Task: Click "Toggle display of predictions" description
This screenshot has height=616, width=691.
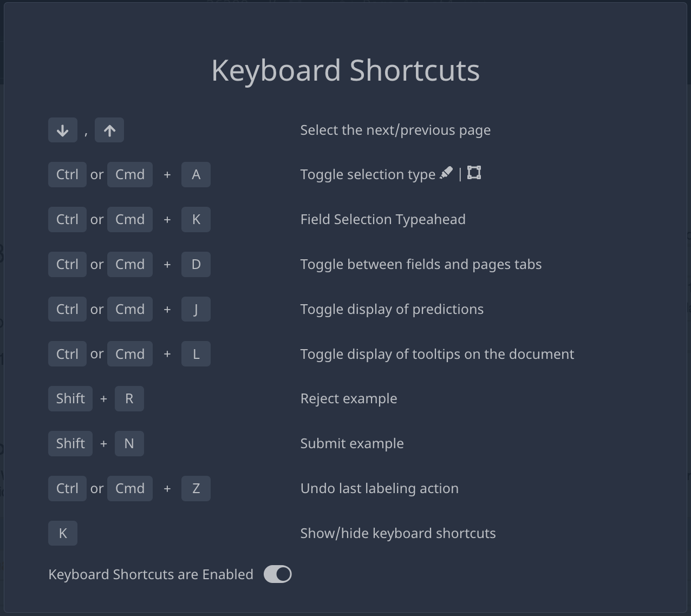Action: click(392, 309)
